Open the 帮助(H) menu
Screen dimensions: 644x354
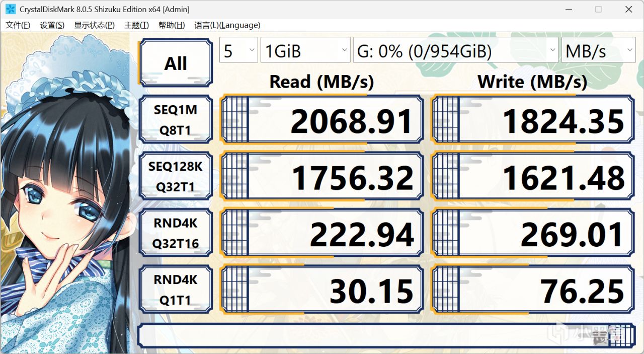point(172,25)
